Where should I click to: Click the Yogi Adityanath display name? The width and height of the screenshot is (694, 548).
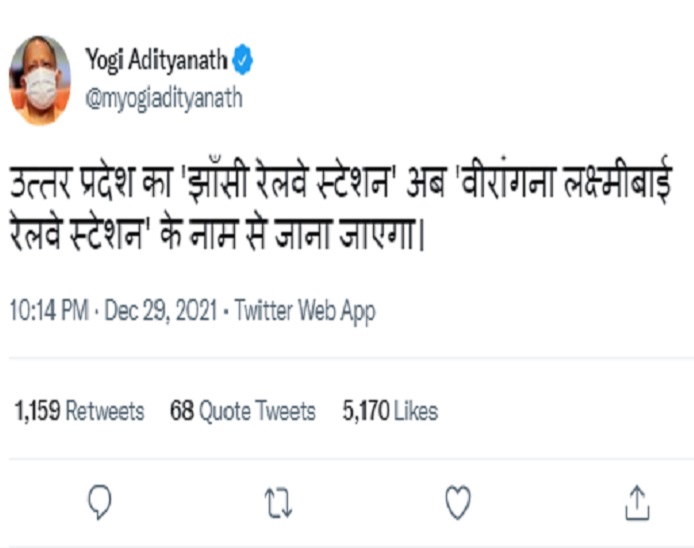156,62
